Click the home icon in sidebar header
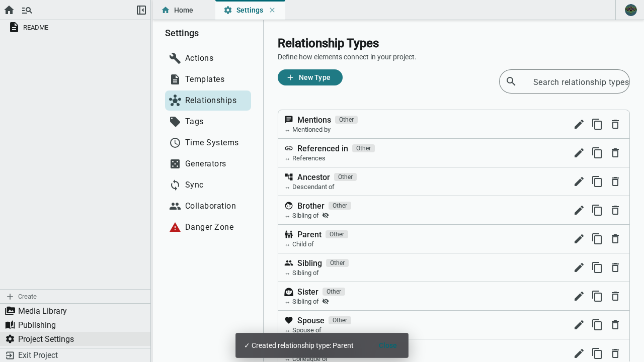The width and height of the screenshot is (644, 362). [9, 10]
